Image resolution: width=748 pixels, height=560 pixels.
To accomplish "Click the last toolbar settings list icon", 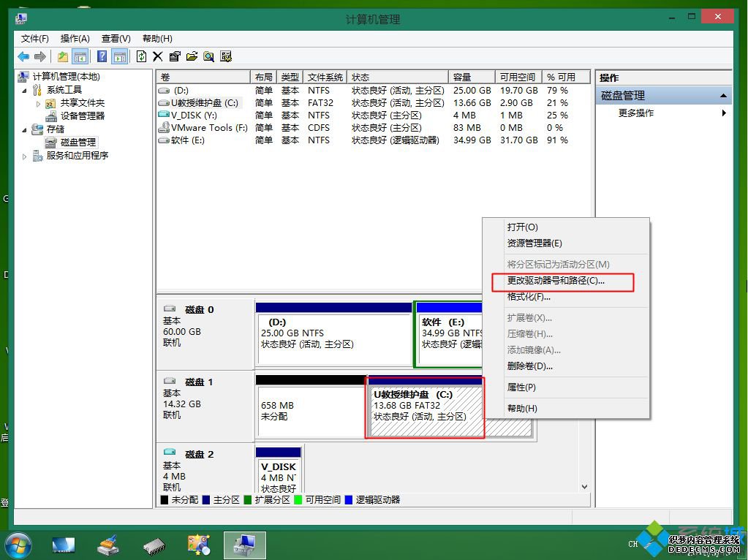I will (x=226, y=57).
